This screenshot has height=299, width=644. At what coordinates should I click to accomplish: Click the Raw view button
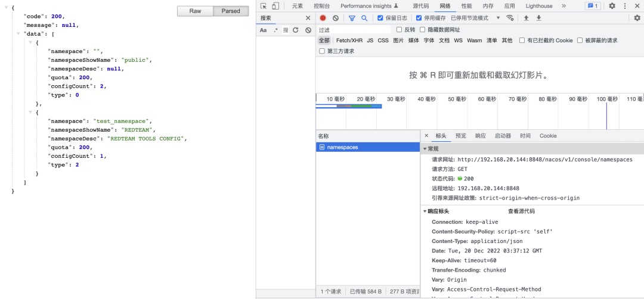point(195,11)
